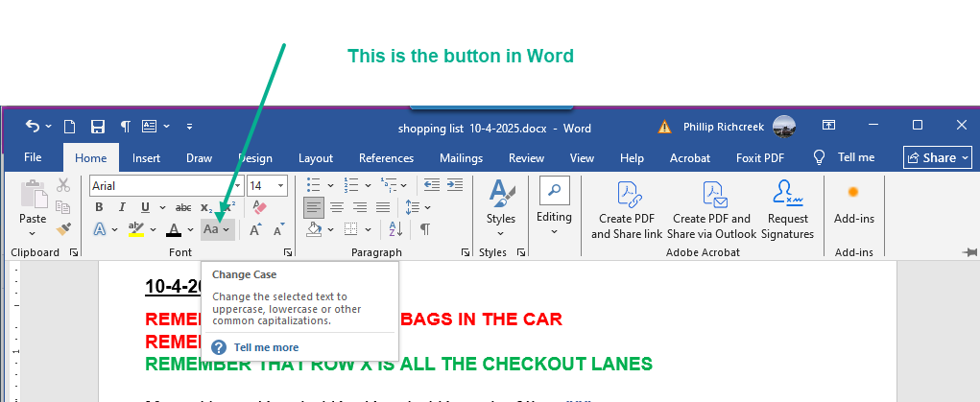Open underline style dropdown arrow
Screen dimensions: 980x402
(x=162, y=207)
